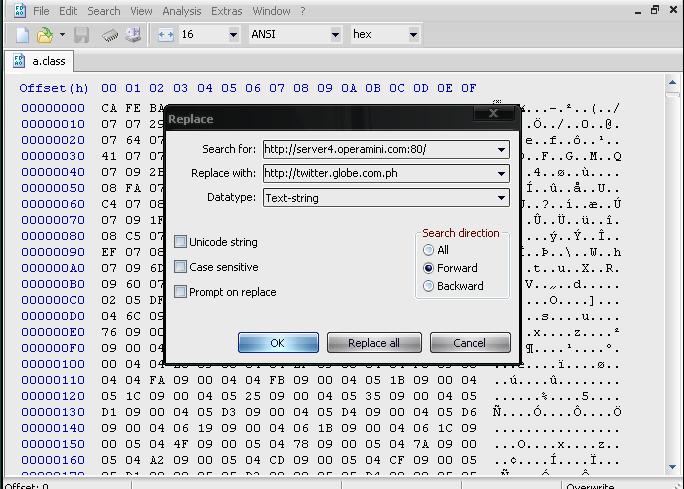Open the View menu
The height and width of the screenshot is (489, 684).
pyautogui.click(x=141, y=11)
